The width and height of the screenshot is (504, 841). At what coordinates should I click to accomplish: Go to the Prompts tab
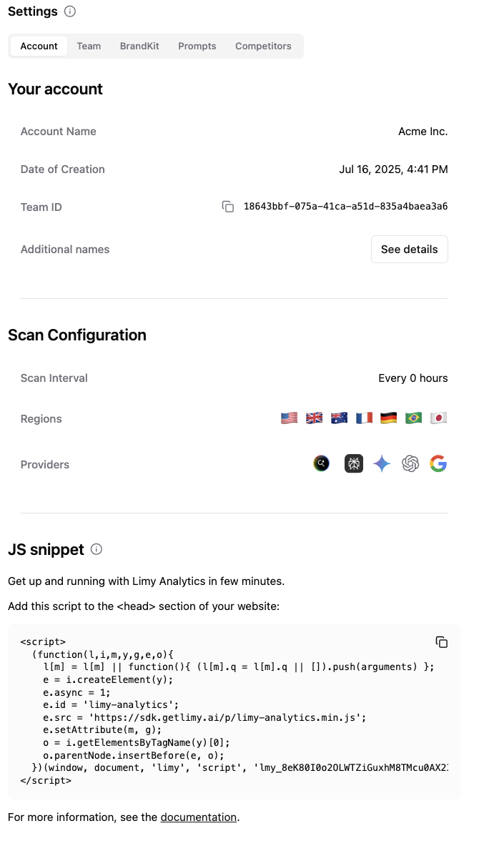pyautogui.click(x=197, y=46)
